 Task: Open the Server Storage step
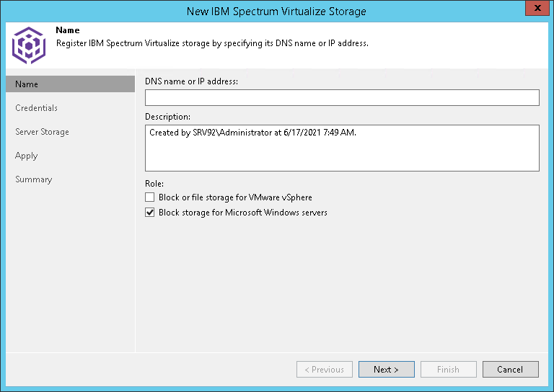[42, 132]
